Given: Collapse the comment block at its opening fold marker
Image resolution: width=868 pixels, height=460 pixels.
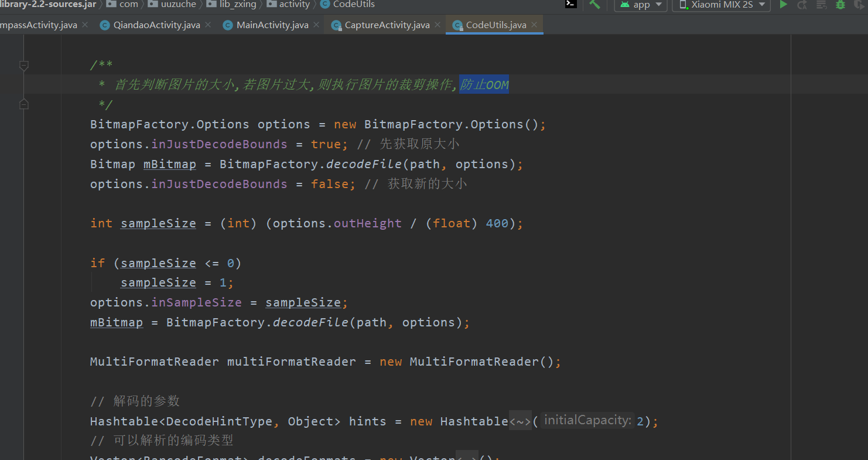Looking at the screenshot, I should [24, 66].
